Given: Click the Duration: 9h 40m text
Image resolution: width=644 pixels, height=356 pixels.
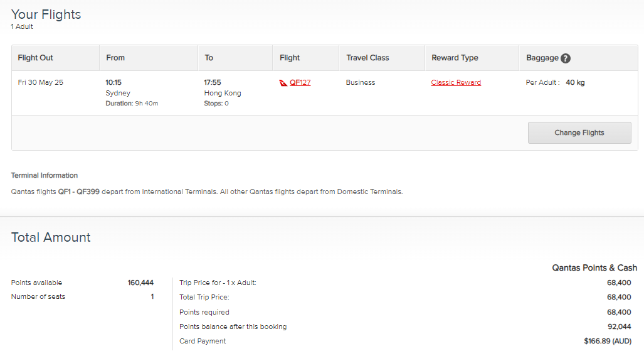Looking at the screenshot, I should click(x=132, y=104).
